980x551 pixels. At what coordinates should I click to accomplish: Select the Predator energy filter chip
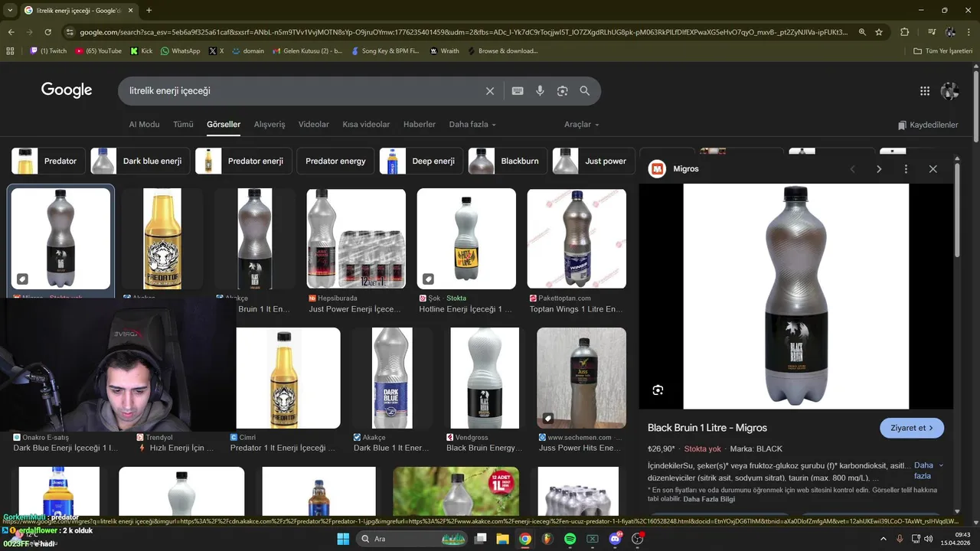[335, 161]
